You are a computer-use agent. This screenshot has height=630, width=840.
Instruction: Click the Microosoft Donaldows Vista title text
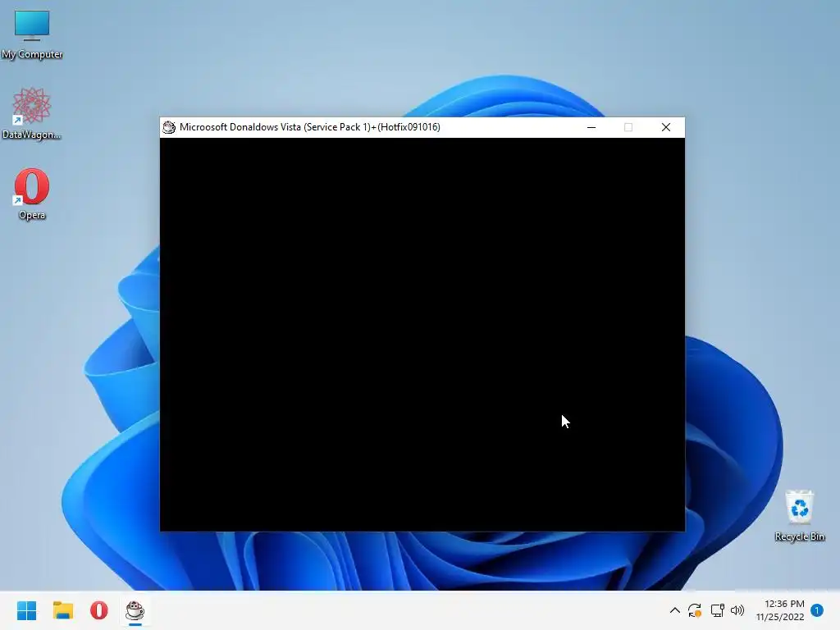(309, 127)
